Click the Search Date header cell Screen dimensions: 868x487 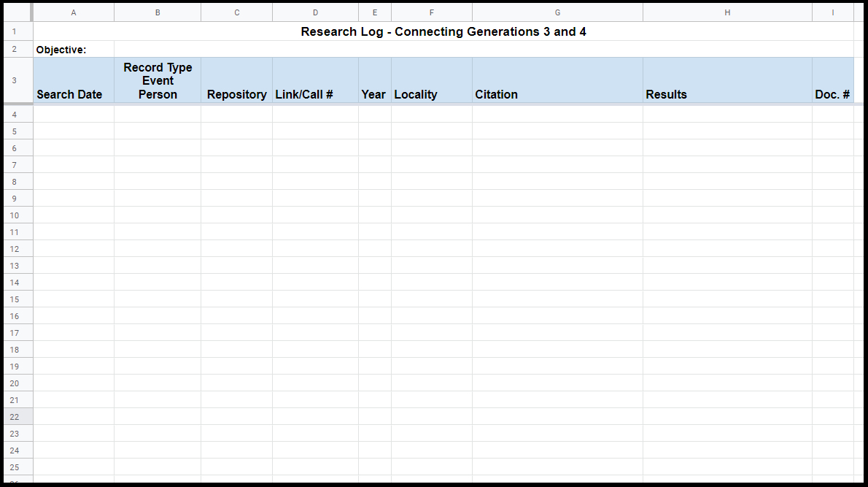click(73, 80)
